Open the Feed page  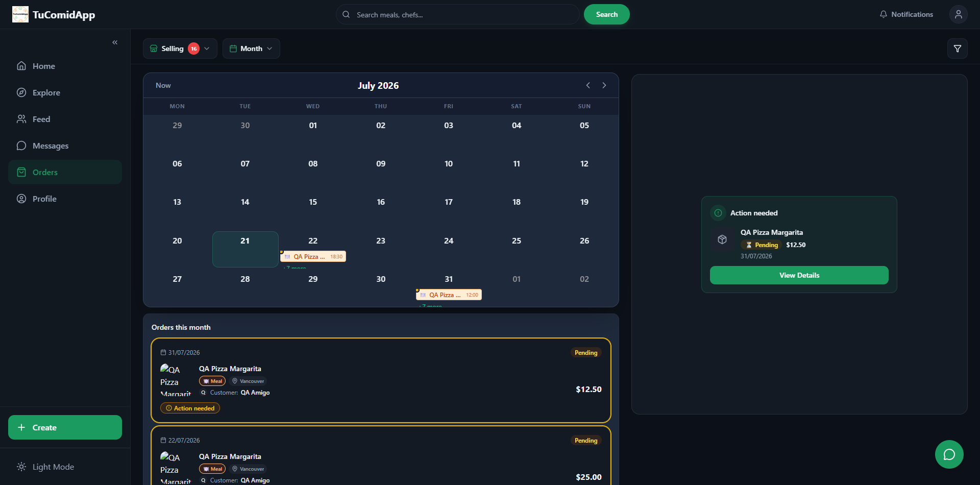point(65,119)
